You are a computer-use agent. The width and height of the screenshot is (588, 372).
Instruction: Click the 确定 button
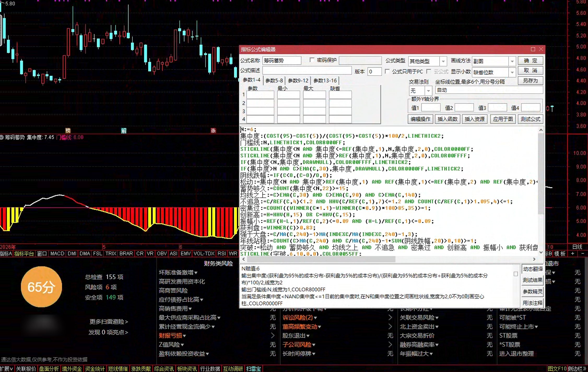(531, 61)
